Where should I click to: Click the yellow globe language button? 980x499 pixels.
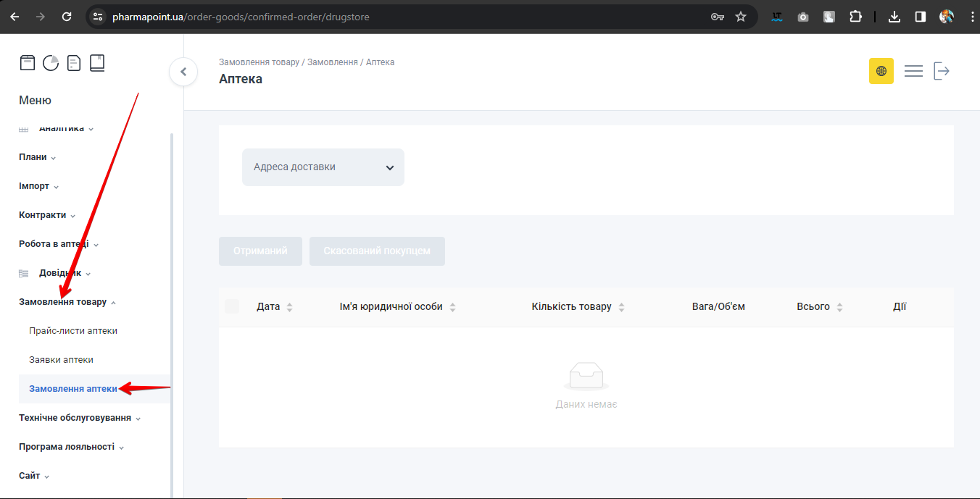point(881,71)
